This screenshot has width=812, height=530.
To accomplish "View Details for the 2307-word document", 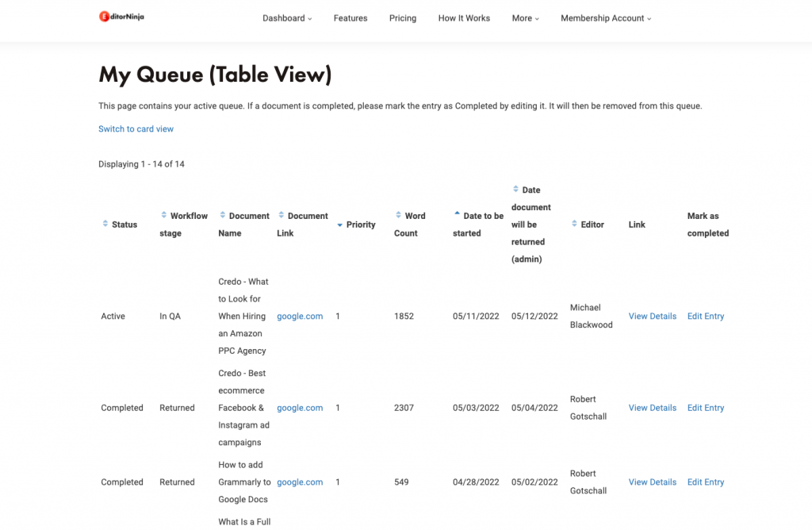I will tap(653, 408).
